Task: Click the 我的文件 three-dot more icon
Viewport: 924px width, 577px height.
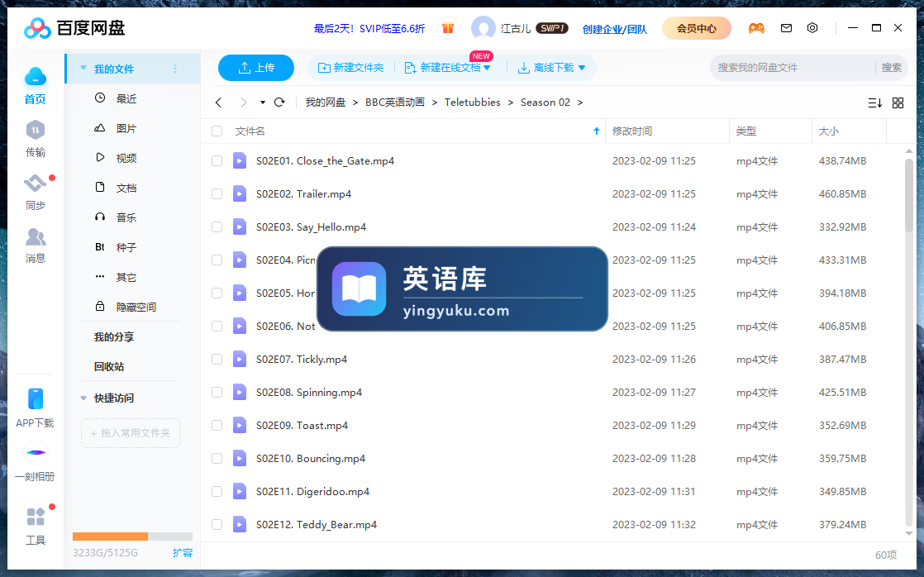Action: pyautogui.click(x=175, y=69)
